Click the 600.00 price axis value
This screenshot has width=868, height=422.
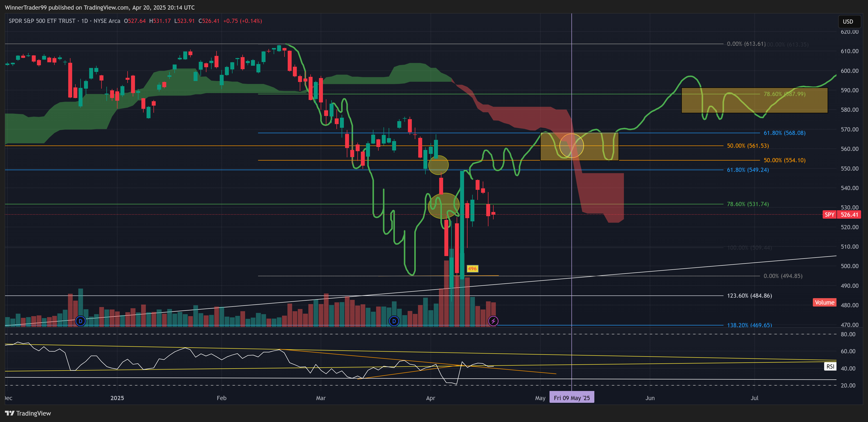point(850,71)
